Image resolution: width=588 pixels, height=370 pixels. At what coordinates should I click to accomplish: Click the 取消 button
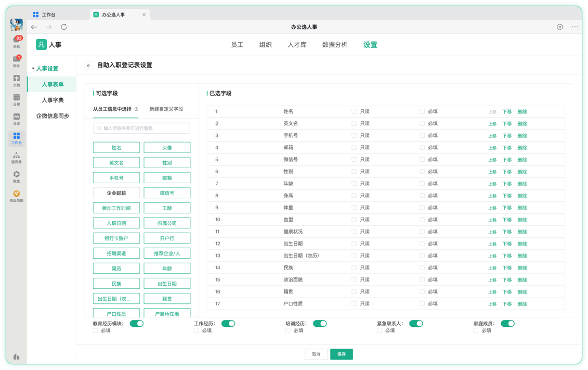[x=316, y=354]
